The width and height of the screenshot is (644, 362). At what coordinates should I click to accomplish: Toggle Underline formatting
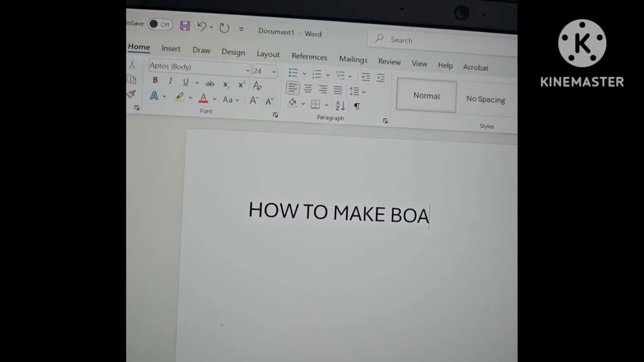(186, 82)
